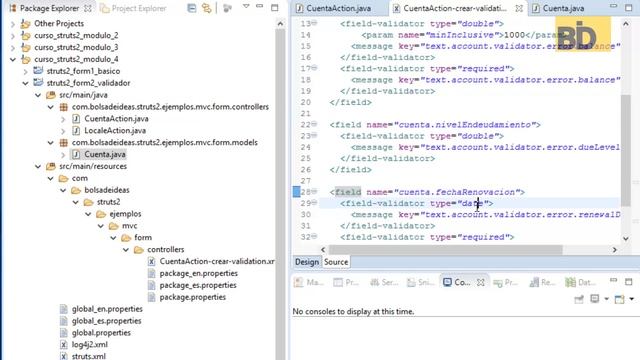This screenshot has width=640, height=360.
Task: Close the Console view tab
Action: tap(481, 282)
